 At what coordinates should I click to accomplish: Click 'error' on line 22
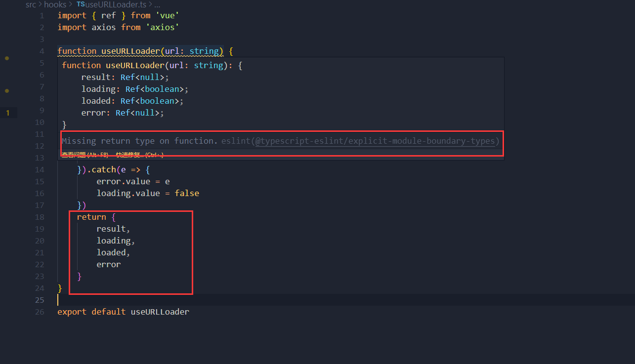point(109,264)
